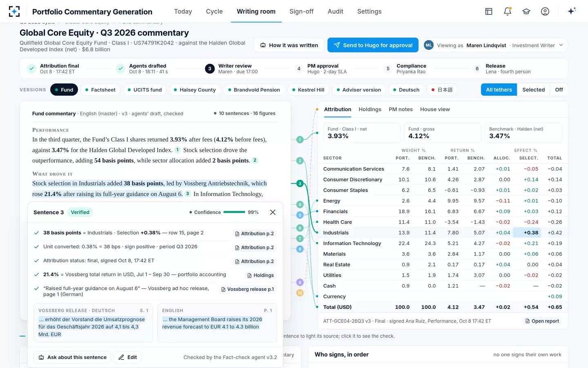Screen dimensions: 588x368
Task: Turn tethers Off
Action: (x=559, y=90)
